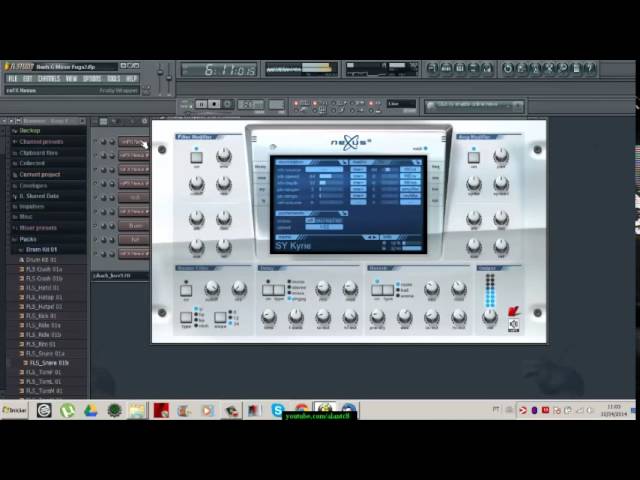This screenshot has width=640, height=480.
Task: Click Filter Modifier env knob
Action: click(x=224, y=156)
